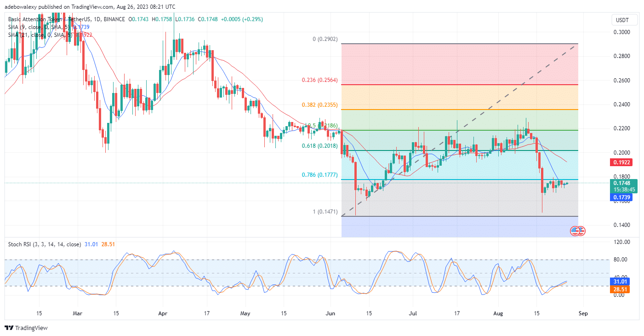This screenshot has width=644, height=336.
Task: Open the front US economic event flag icon
Action: (x=575, y=231)
